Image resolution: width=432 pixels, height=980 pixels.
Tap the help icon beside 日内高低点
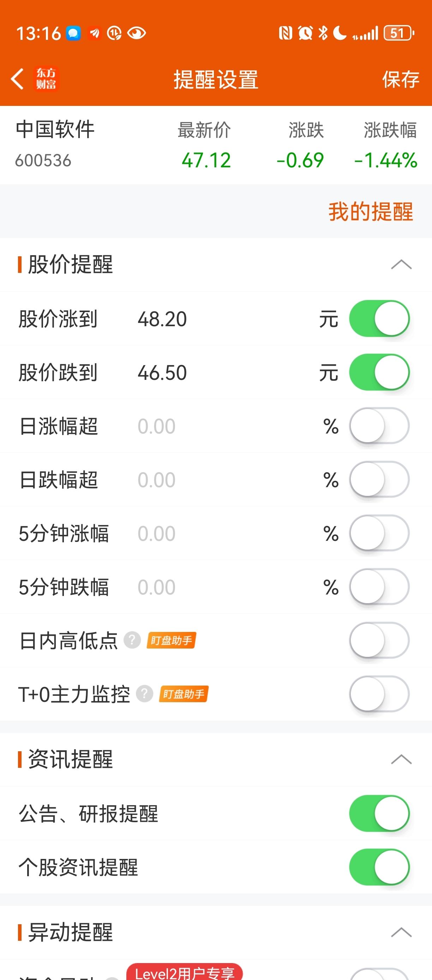(x=132, y=640)
